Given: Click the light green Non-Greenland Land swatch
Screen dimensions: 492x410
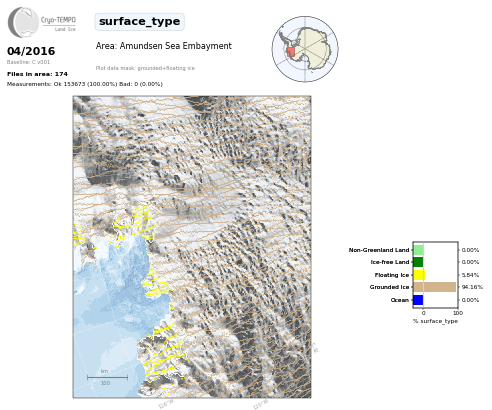Looking at the screenshot, I should coord(418,250).
